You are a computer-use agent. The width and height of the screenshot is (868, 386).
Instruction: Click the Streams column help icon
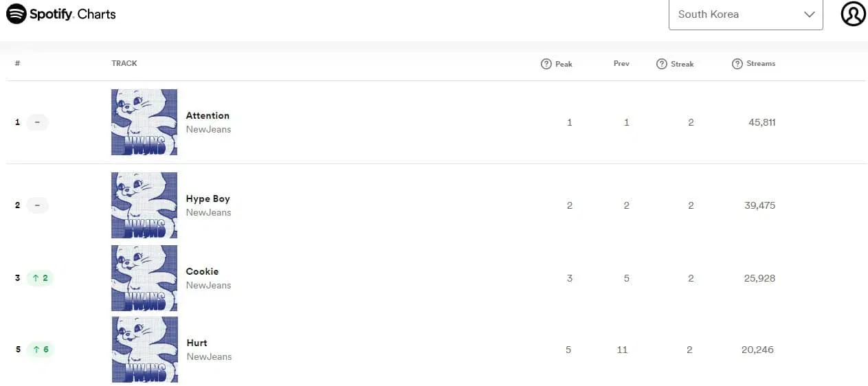(737, 64)
